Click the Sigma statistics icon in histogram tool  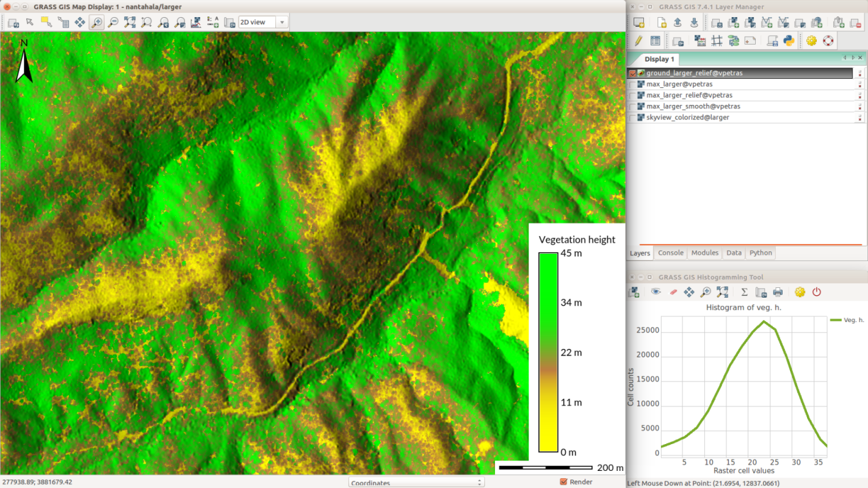744,292
